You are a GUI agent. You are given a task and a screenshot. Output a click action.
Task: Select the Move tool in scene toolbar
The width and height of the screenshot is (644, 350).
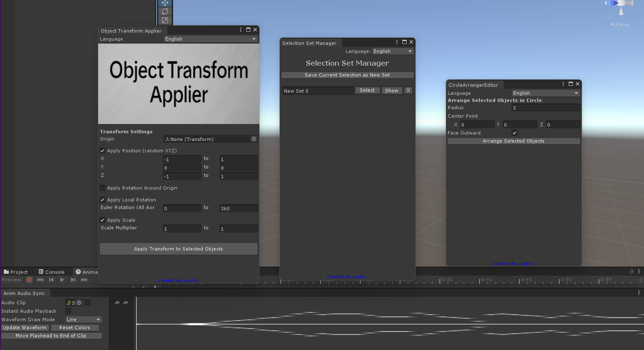(165, 3)
